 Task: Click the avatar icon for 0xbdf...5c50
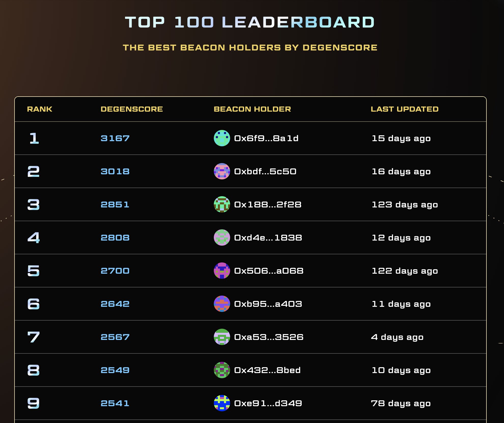[x=222, y=171]
